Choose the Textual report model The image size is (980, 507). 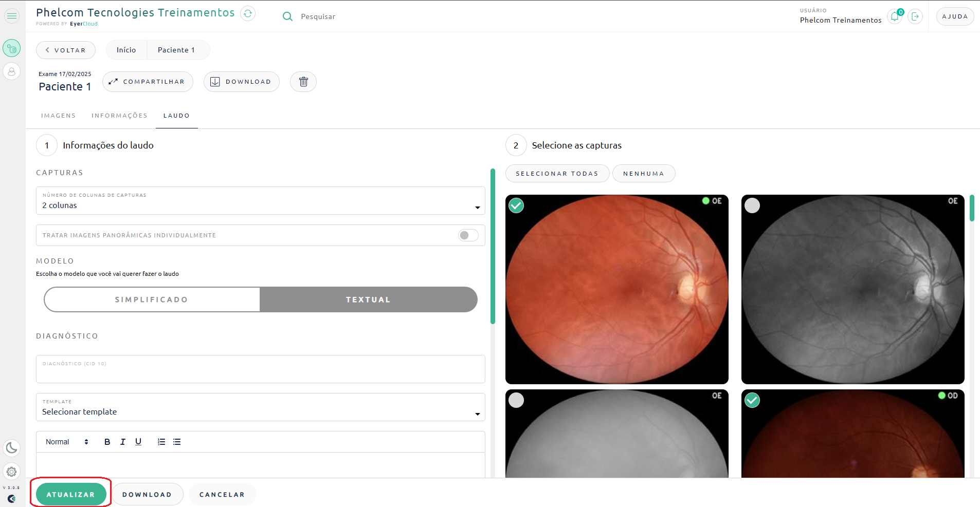[368, 299]
